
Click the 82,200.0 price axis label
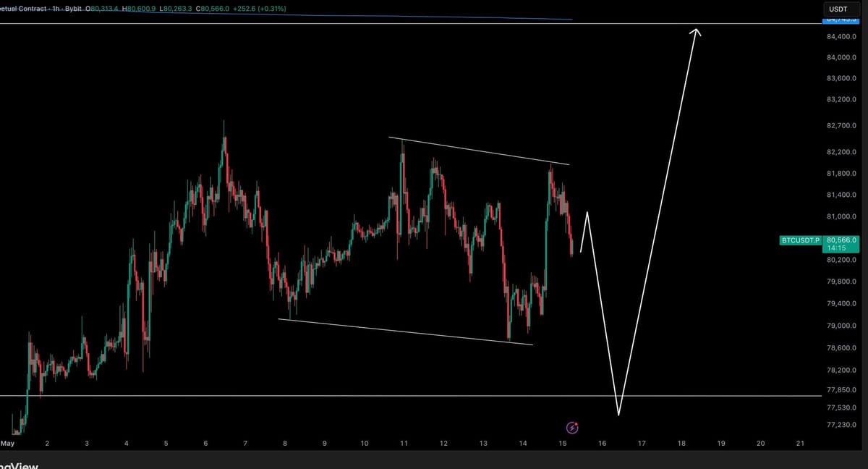[x=841, y=153]
